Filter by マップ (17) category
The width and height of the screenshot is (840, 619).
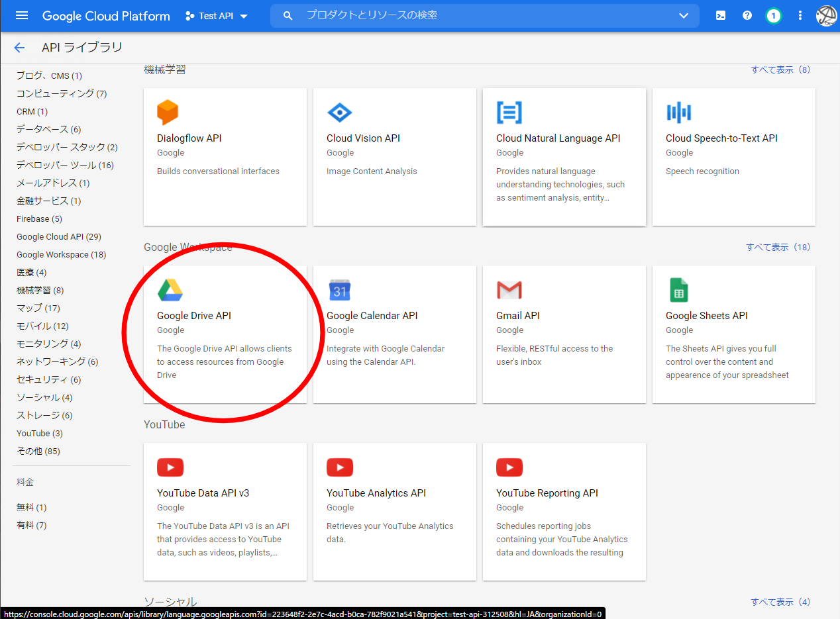38,308
